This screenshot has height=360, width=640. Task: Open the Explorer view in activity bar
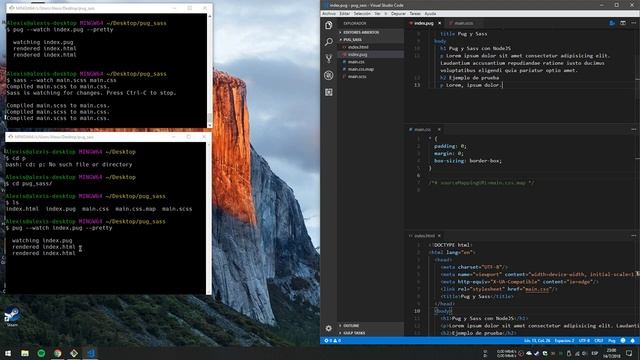[x=329, y=25]
